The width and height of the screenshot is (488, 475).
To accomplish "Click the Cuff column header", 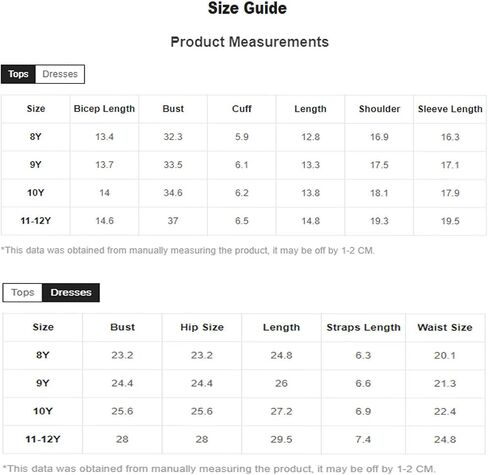I will [242, 109].
